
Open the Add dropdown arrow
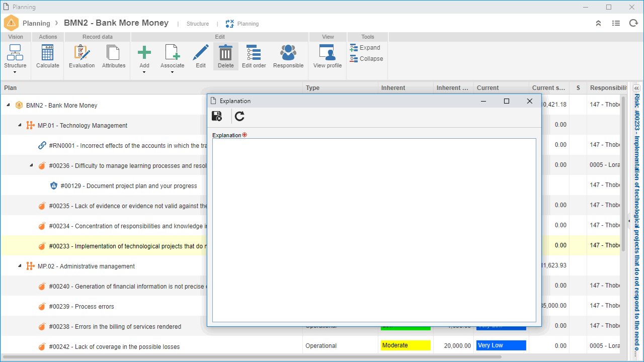[x=144, y=72]
